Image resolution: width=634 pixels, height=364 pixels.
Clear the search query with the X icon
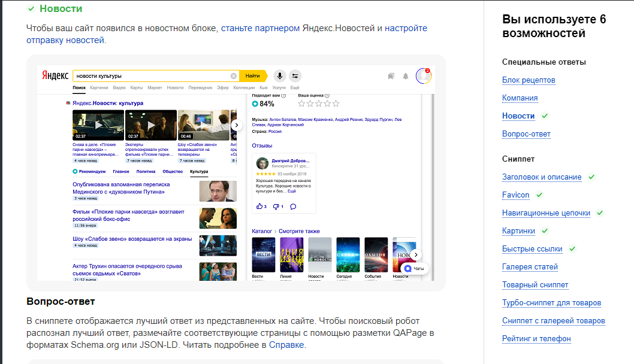click(x=233, y=76)
